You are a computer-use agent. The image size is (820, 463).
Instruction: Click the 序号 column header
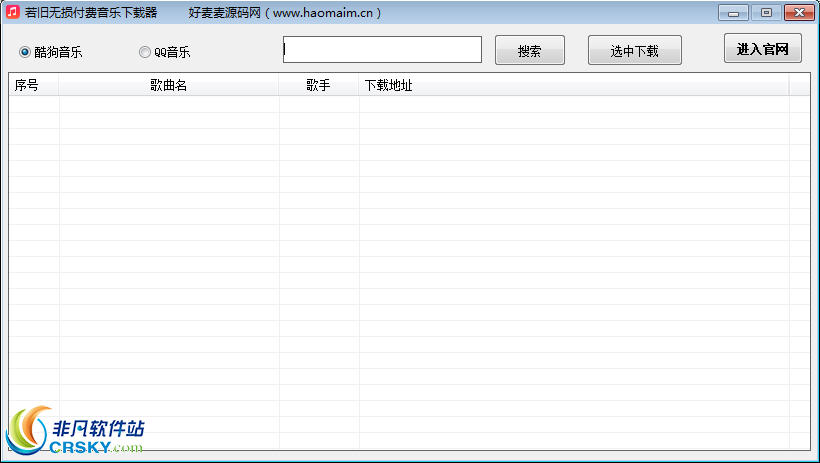click(33, 85)
